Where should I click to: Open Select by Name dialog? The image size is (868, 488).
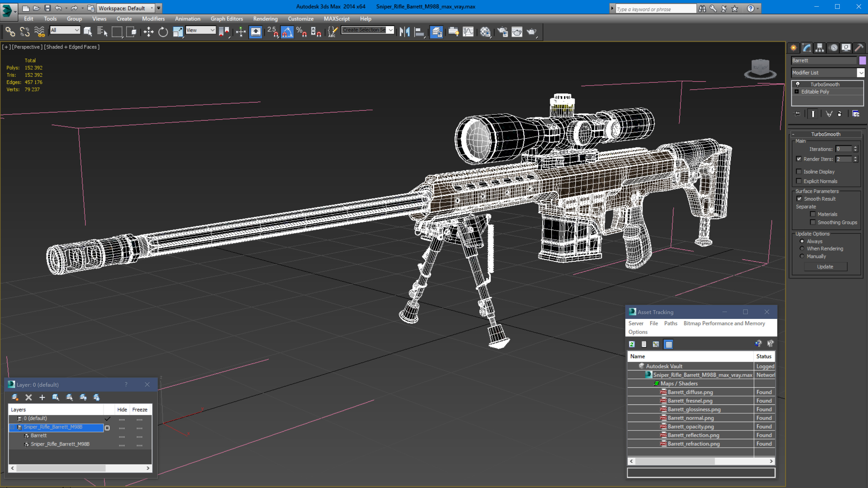click(102, 32)
